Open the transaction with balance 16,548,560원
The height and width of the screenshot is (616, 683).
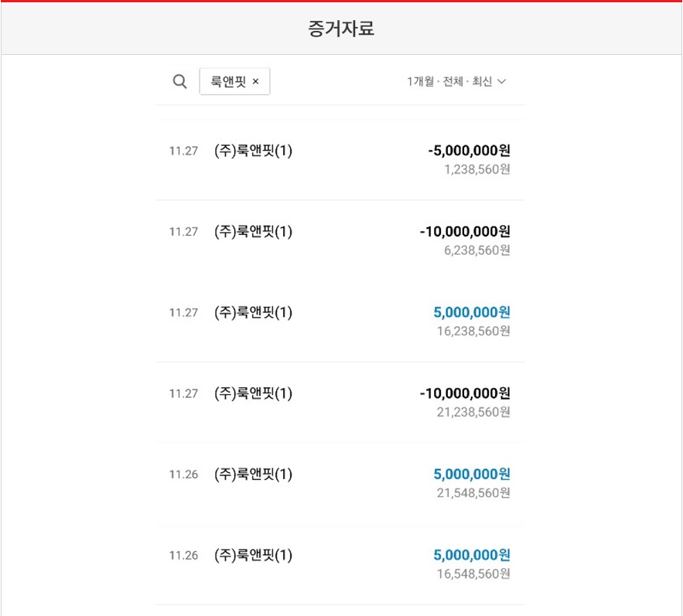click(340, 564)
